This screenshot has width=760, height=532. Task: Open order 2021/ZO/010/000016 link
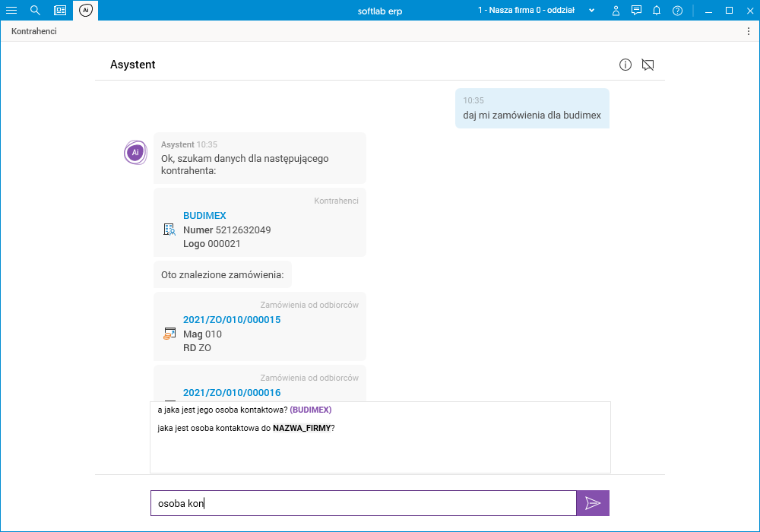[232, 393]
